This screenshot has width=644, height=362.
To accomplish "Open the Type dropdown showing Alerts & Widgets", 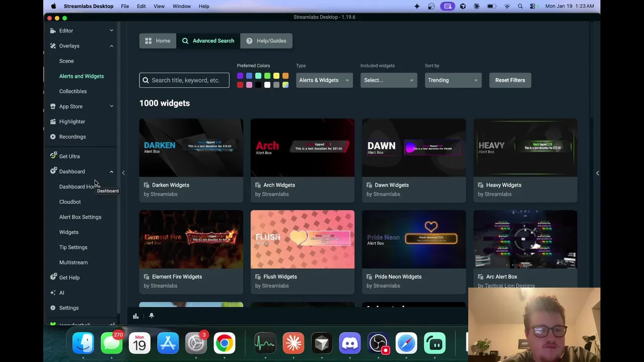I will (x=324, y=80).
